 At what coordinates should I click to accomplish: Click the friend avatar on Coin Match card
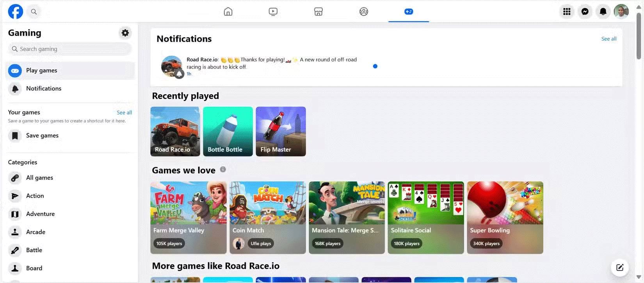coord(238,244)
